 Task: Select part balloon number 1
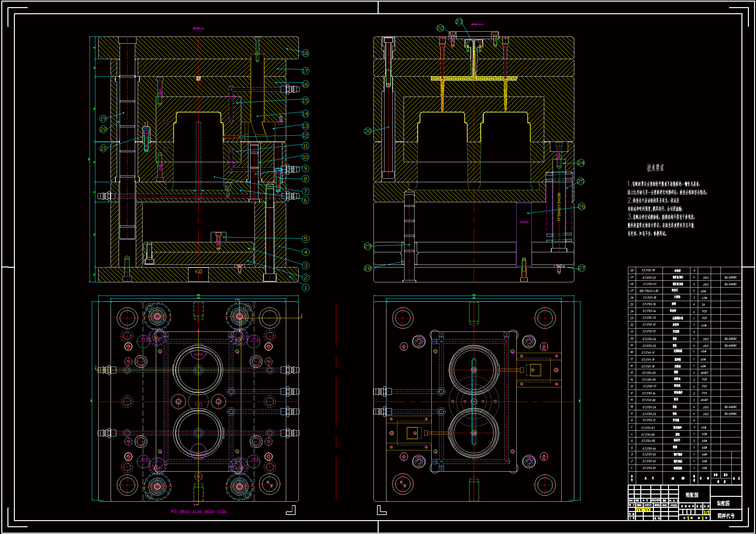pos(306,288)
